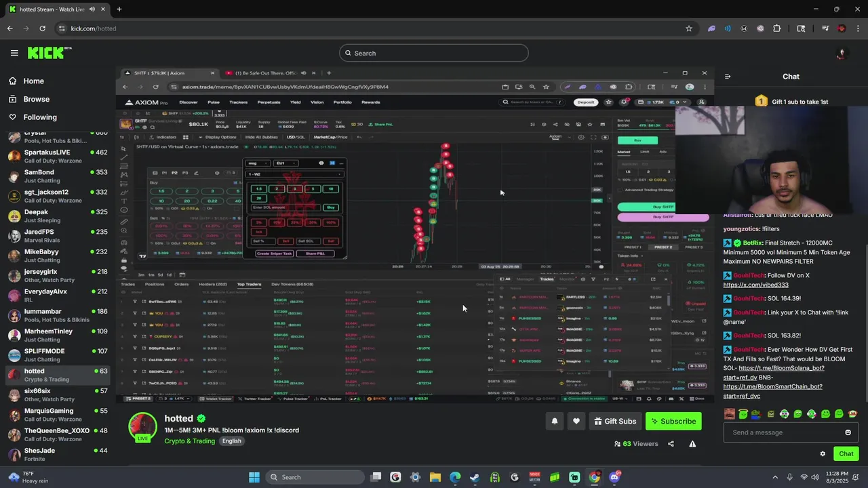The width and height of the screenshot is (868, 488).
Task: Open Windows taskbar Search box
Action: click(316, 477)
